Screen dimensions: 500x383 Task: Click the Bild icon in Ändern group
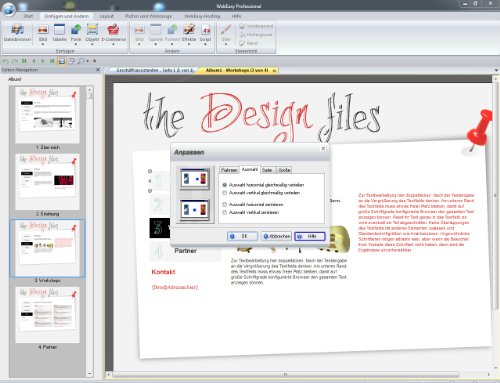[139, 30]
